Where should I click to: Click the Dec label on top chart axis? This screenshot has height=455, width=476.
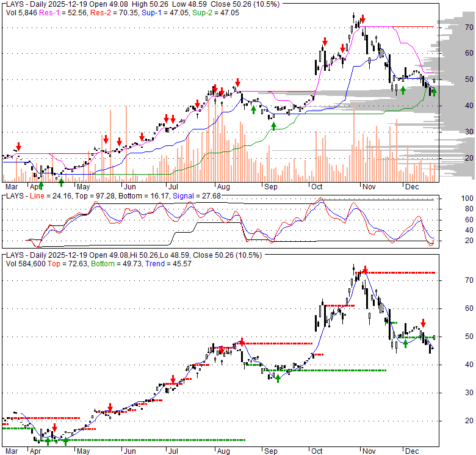coord(412,186)
